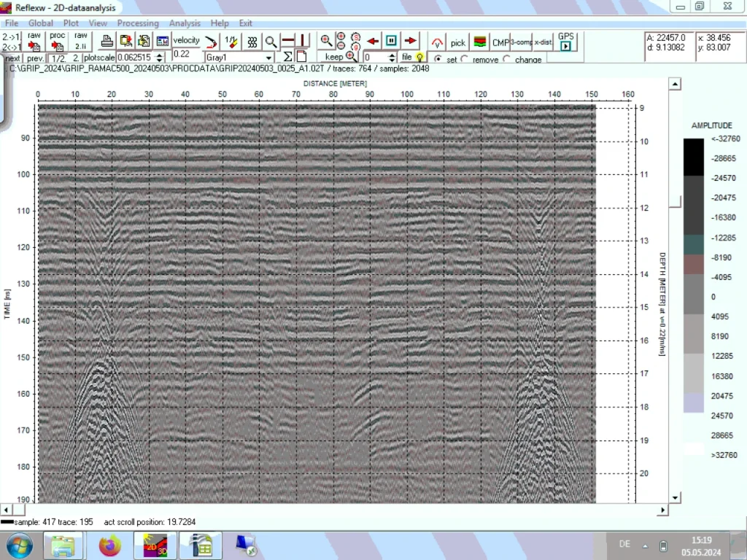Click the red pencil line tool icon
This screenshot has height=560, width=747.
click(x=211, y=42)
